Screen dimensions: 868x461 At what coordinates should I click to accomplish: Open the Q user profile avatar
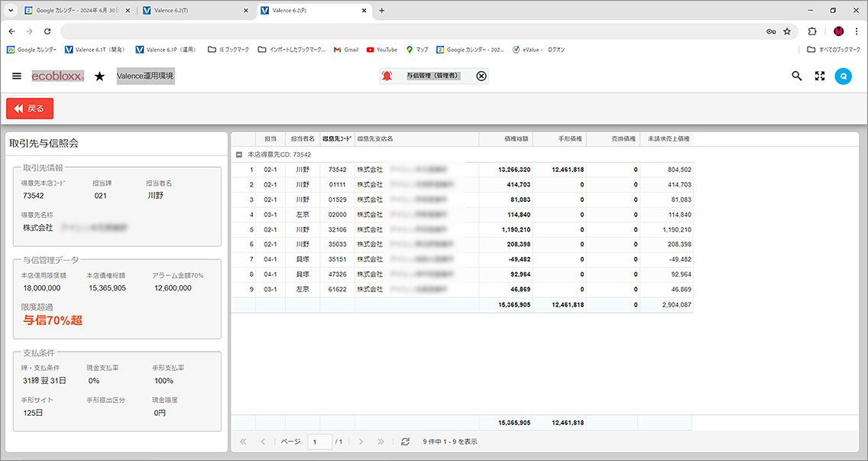point(843,76)
